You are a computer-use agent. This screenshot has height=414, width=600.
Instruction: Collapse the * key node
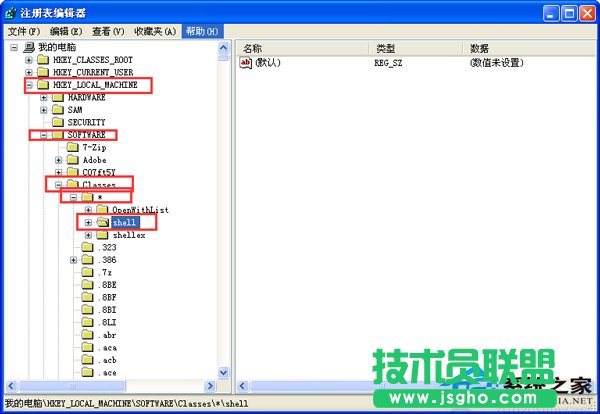(73, 197)
